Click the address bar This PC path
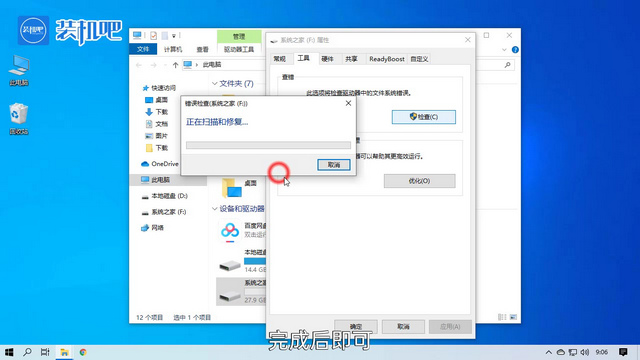This screenshot has height=360, width=640. pos(212,64)
